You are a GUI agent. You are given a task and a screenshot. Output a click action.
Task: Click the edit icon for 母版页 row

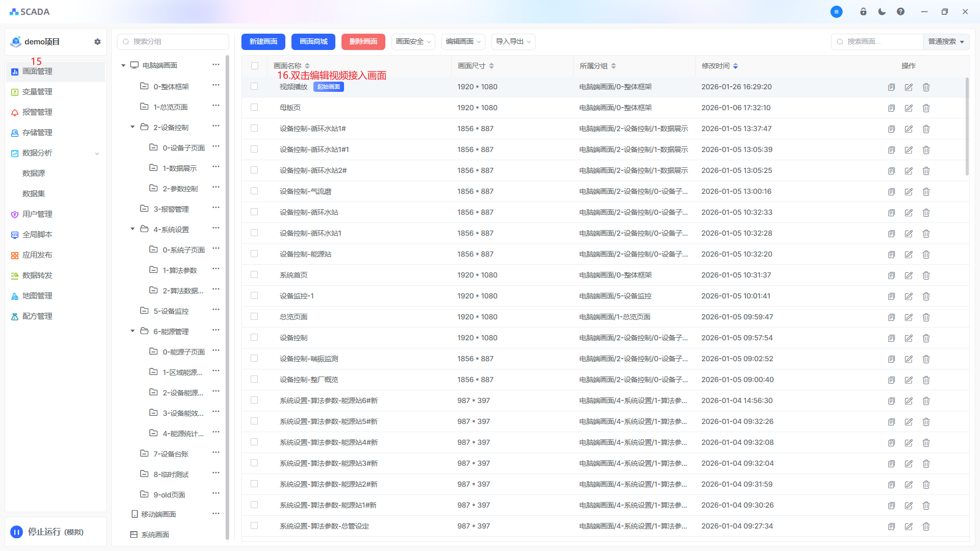909,108
